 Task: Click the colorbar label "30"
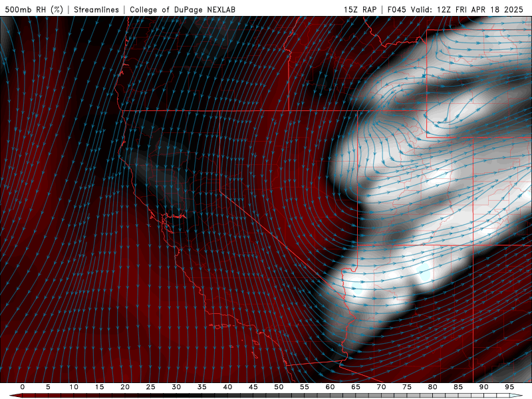click(176, 387)
